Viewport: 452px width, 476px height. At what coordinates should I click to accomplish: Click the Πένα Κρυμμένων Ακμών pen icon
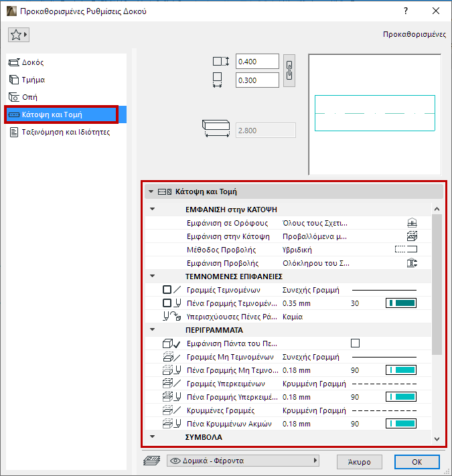172,424
